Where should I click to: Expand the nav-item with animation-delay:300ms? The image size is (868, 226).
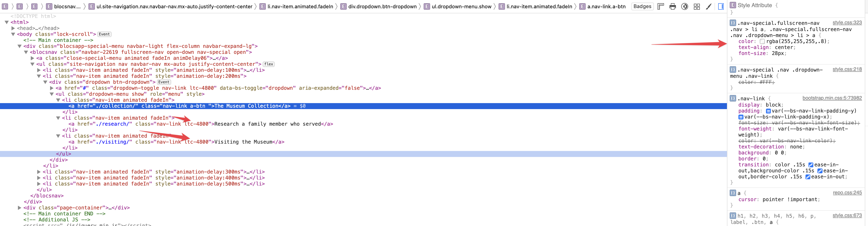[39, 172]
